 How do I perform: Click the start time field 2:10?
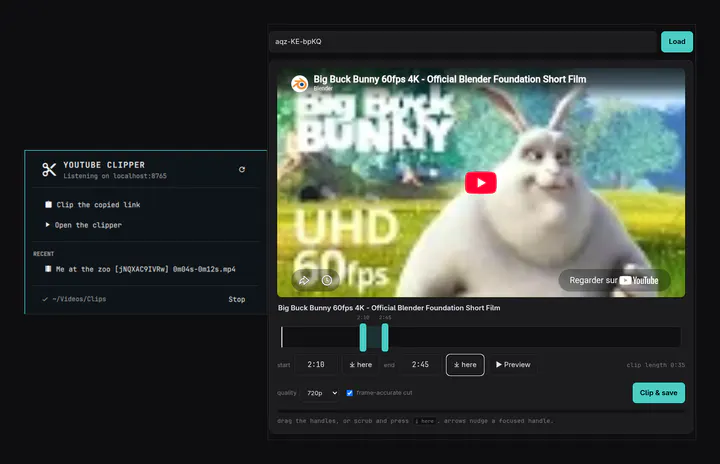(316, 365)
